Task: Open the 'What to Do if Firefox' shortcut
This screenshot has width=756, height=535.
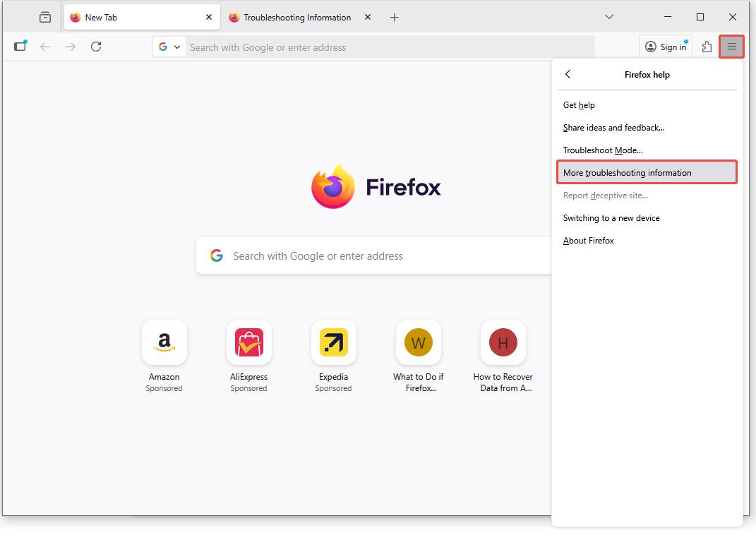Action: coord(418,342)
